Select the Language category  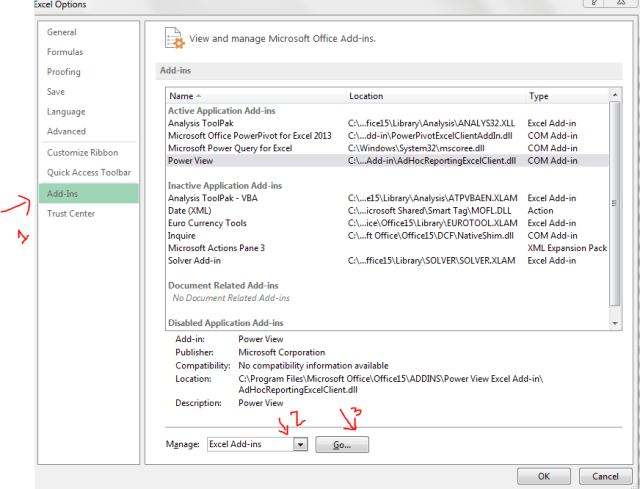(66, 111)
